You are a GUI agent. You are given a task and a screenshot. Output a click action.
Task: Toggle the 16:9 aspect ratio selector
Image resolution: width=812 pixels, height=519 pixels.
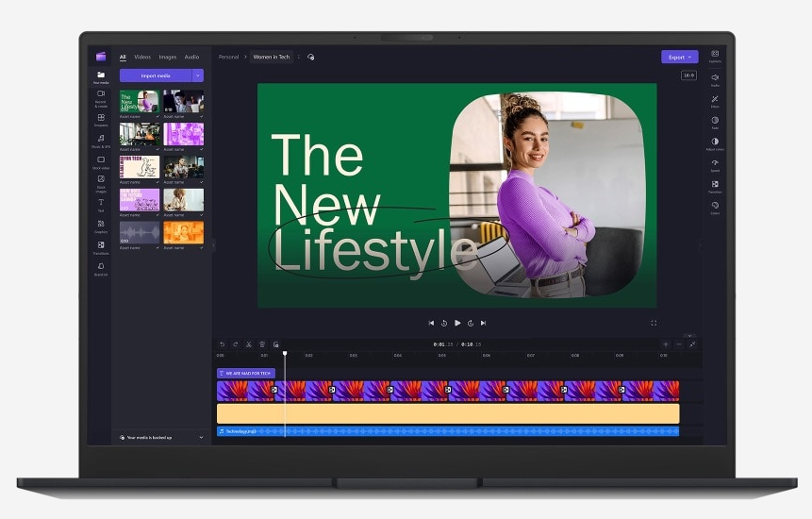688,75
